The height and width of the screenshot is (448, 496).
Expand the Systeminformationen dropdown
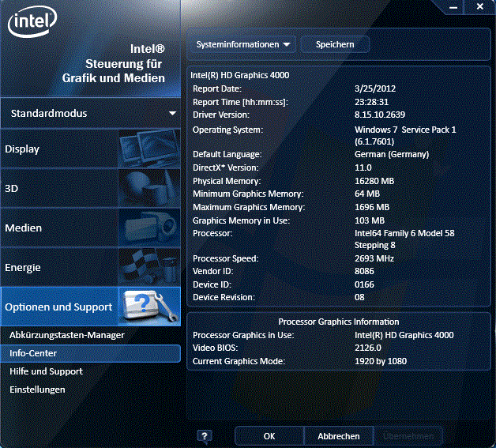click(242, 45)
